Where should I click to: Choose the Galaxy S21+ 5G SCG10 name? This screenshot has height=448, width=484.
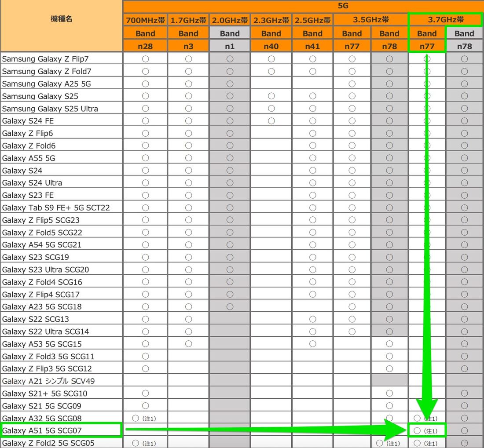coord(45,393)
